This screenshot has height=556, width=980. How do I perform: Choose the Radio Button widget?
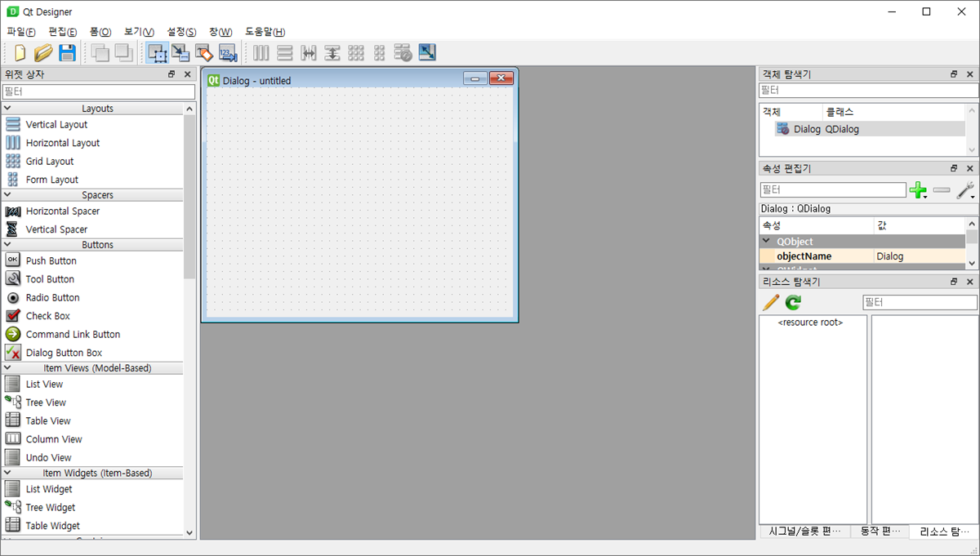[x=53, y=298]
